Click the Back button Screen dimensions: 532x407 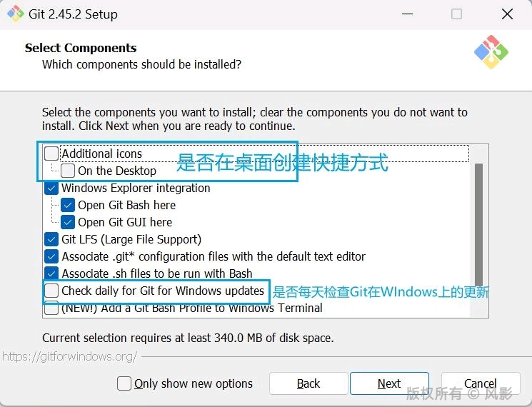coord(308,383)
